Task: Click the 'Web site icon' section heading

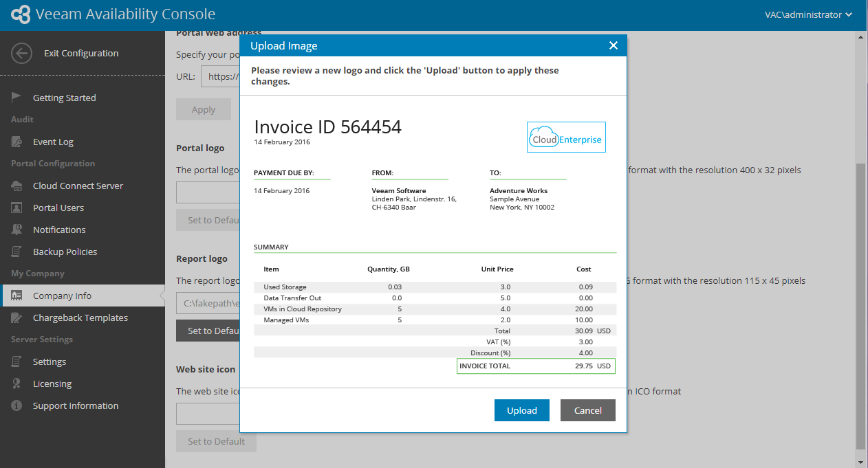Action: coord(206,369)
